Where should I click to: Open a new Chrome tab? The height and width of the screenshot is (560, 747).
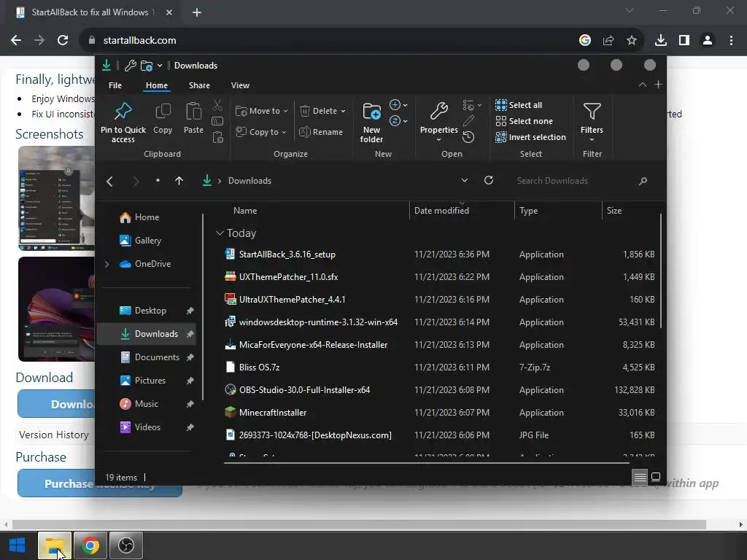coord(197,12)
